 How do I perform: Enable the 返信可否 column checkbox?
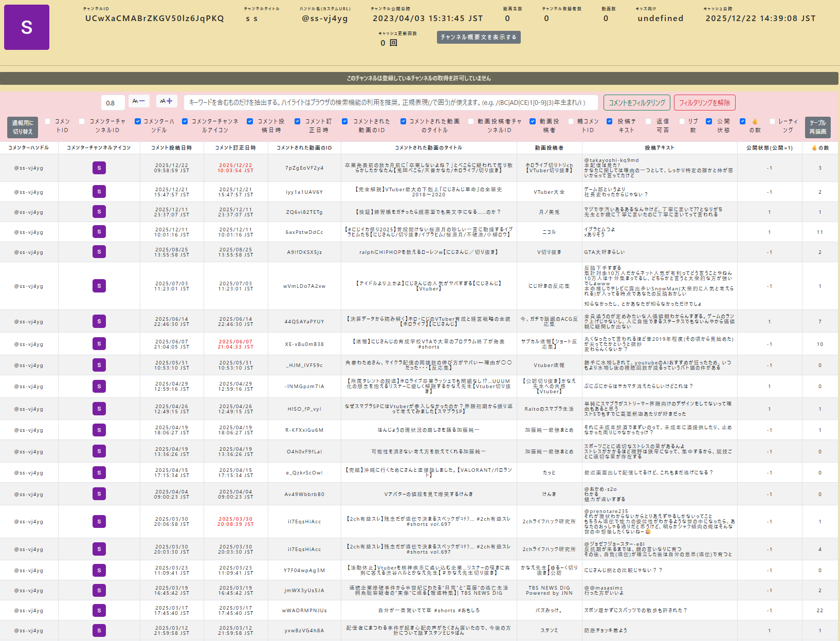coord(648,122)
